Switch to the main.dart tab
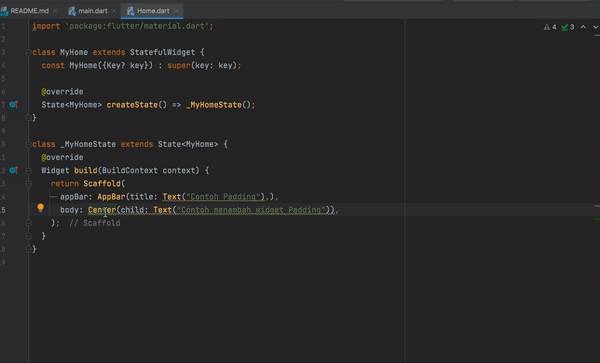The image size is (600, 363). (x=93, y=11)
